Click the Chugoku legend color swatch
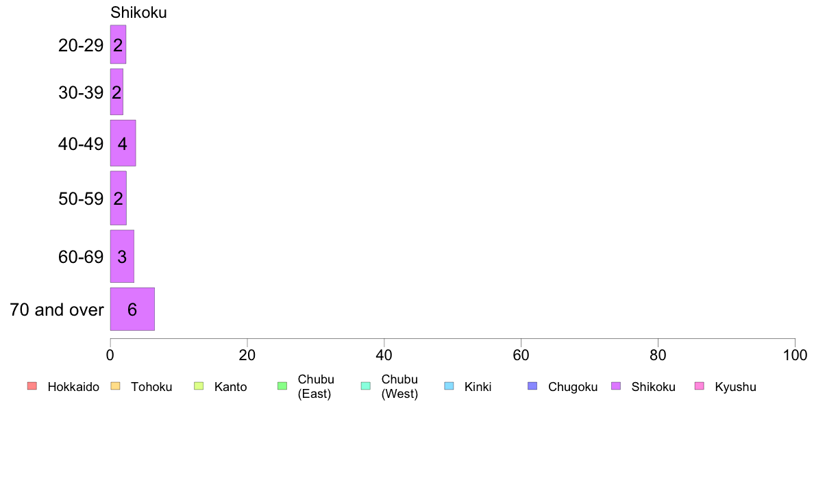 pos(532,386)
